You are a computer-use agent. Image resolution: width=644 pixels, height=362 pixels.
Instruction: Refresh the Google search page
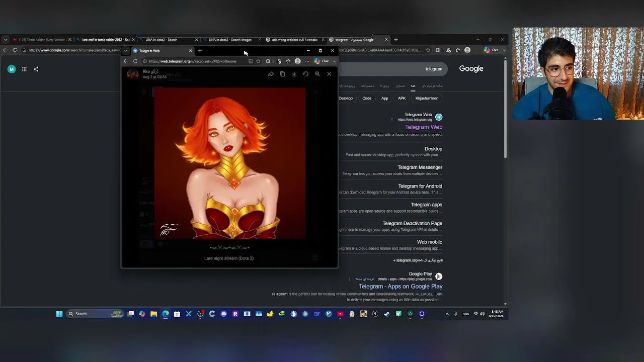coord(15,50)
